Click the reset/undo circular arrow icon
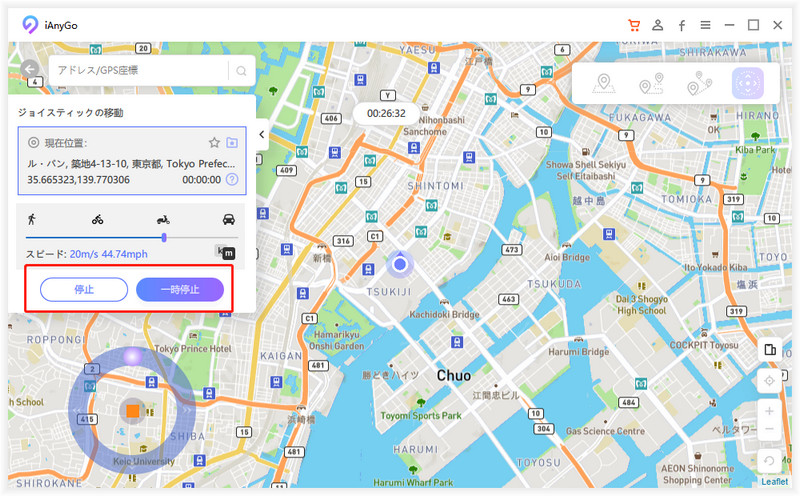Image resolution: width=800 pixels, height=496 pixels. coord(769,461)
